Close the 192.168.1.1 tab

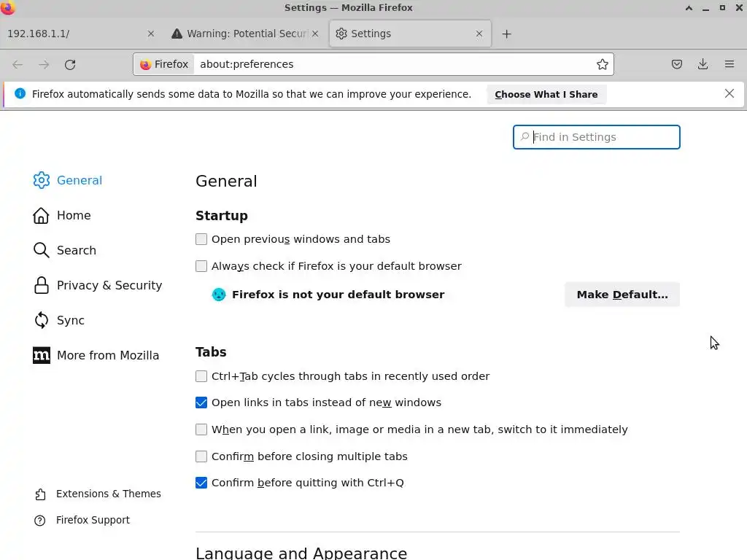151,34
